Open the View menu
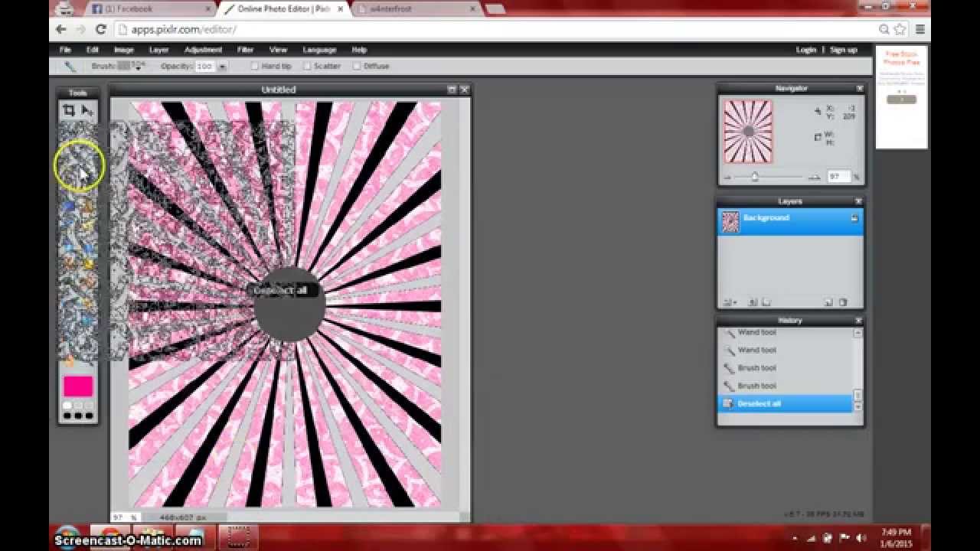The width and height of the screenshot is (980, 551). pyautogui.click(x=278, y=50)
